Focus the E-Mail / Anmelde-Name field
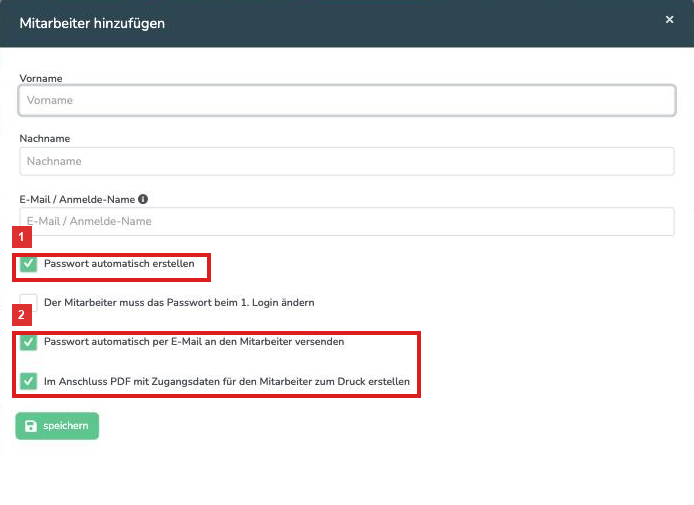The image size is (694, 505). (347, 221)
